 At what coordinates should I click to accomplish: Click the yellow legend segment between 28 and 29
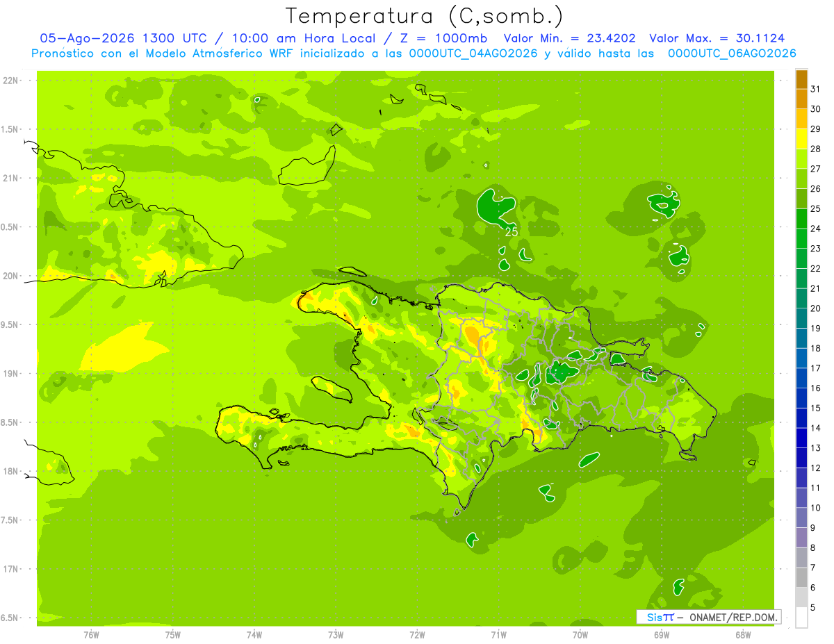point(801,139)
